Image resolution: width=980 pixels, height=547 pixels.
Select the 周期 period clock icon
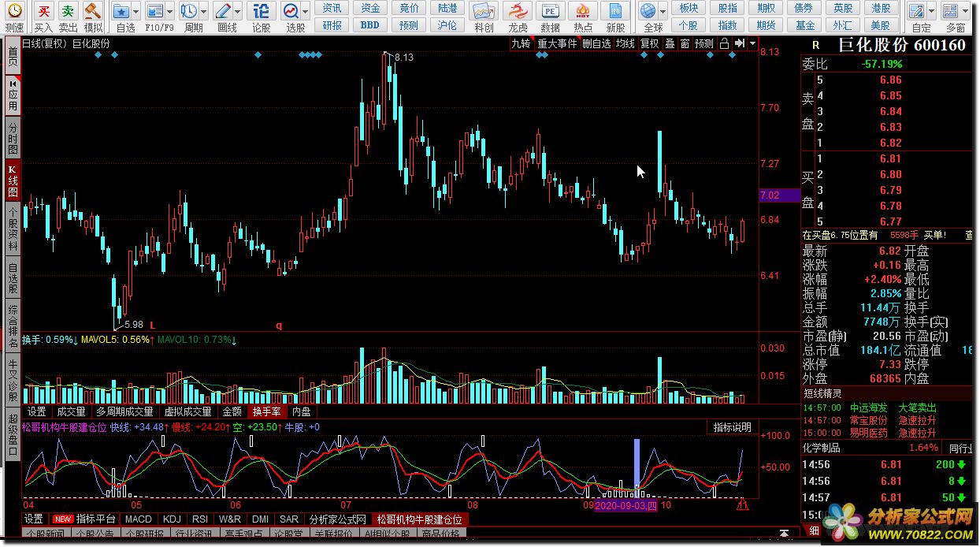(189, 10)
